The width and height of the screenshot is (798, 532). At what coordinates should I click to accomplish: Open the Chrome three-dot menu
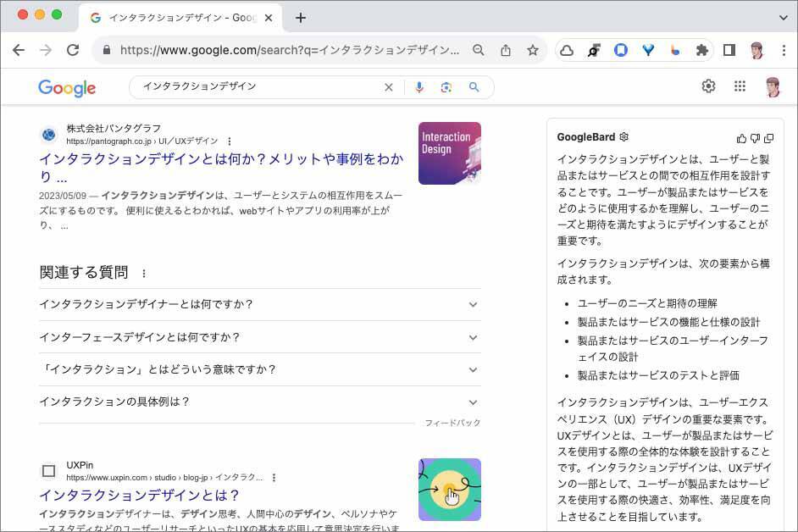click(x=784, y=50)
